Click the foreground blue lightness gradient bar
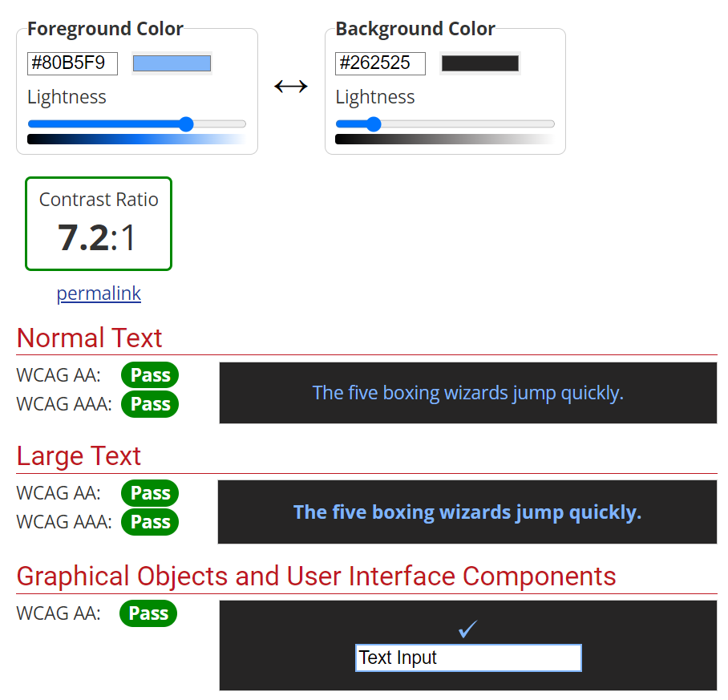The image size is (728, 700). click(136, 140)
